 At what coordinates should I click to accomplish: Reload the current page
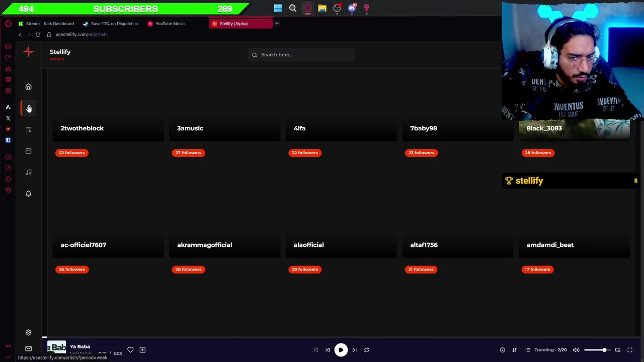(38, 35)
